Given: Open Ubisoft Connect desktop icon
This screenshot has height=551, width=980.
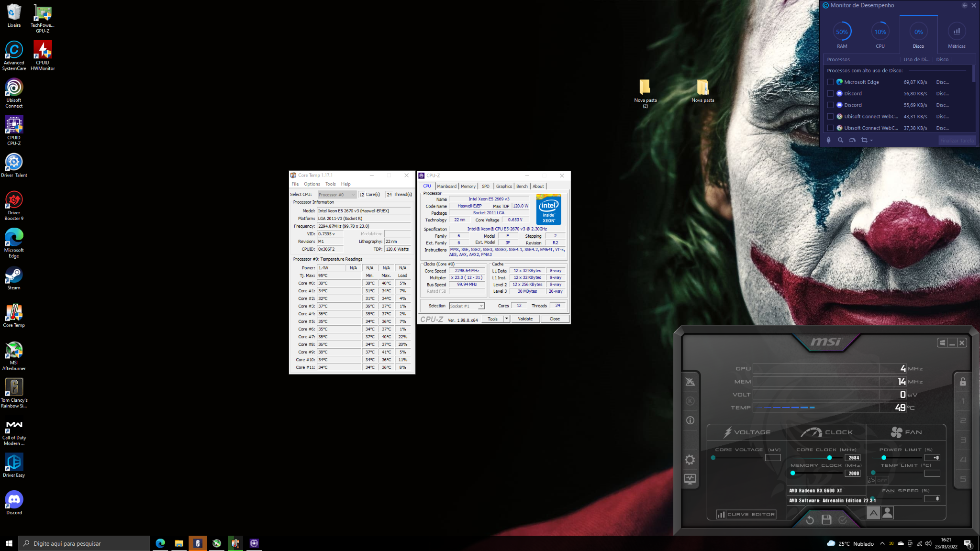Looking at the screenshot, I should coord(14,93).
